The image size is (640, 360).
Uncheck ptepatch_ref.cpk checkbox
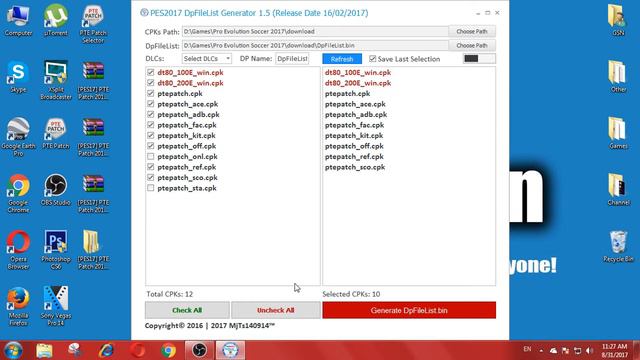click(x=151, y=167)
